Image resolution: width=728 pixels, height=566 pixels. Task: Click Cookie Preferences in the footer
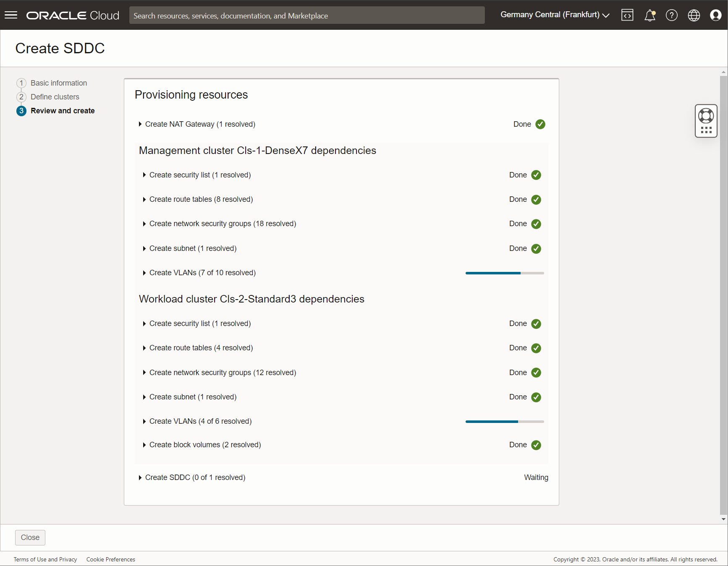pos(110,559)
